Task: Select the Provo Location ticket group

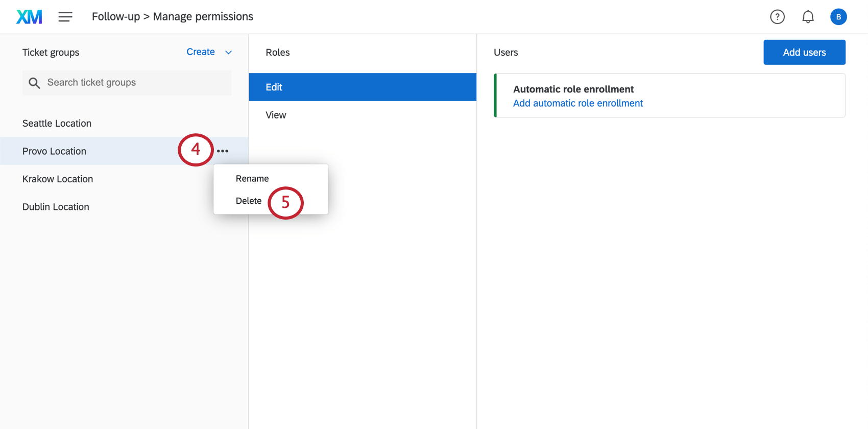Action: [55, 151]
